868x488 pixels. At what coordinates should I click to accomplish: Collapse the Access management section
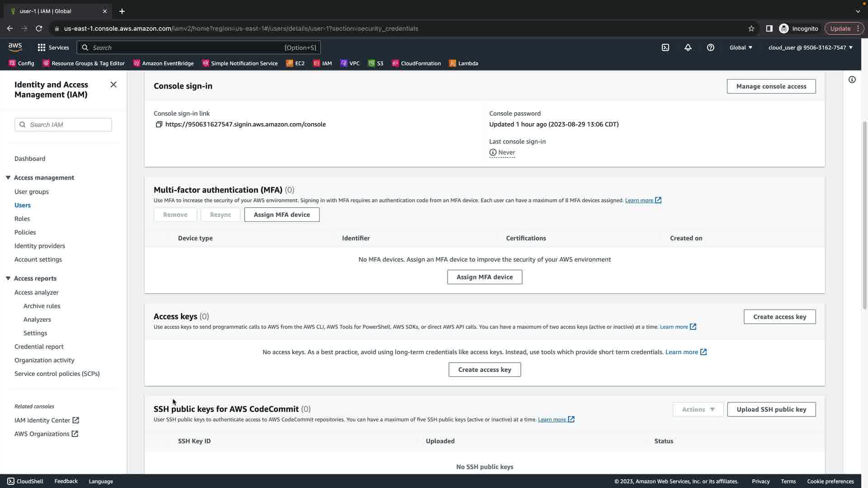(8, 178)
